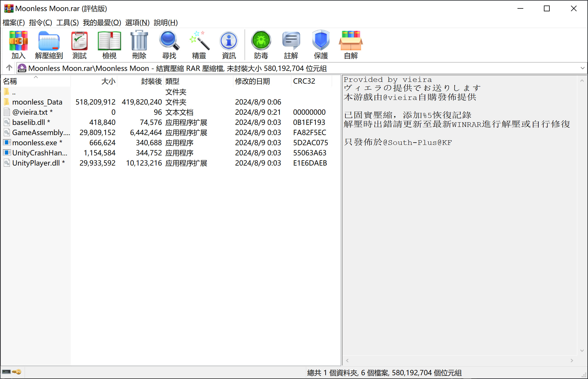This screenshot has width=588, height=379.
Task: Open the 檔案(F) menu
Action: click(14, 23)
